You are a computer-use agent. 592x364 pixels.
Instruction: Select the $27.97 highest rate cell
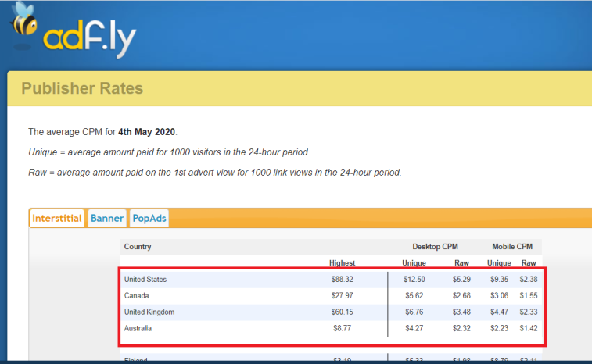[x=342, y=296]
